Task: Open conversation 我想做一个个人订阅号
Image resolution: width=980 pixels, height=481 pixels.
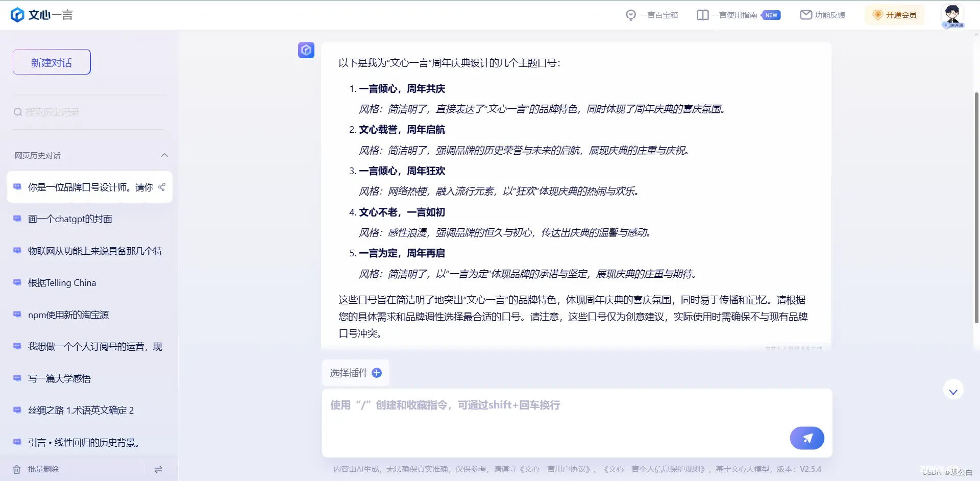Action: pos(90,347)
